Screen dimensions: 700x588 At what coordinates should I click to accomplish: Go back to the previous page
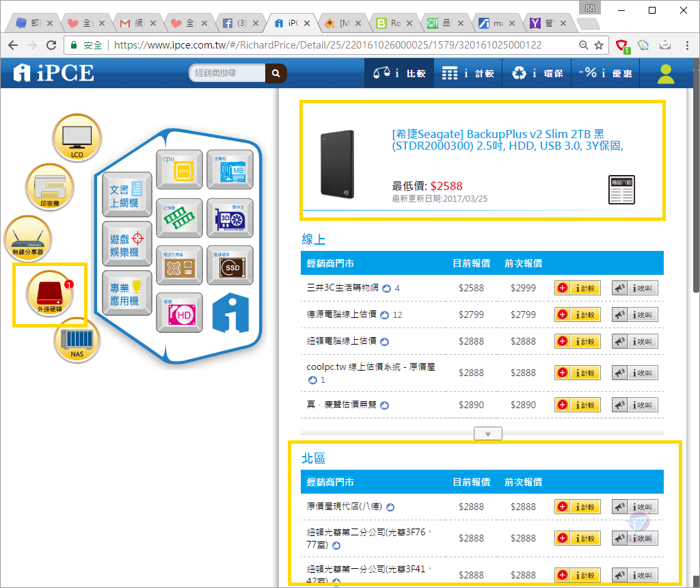pyautogui.click(x=13, y=45)
